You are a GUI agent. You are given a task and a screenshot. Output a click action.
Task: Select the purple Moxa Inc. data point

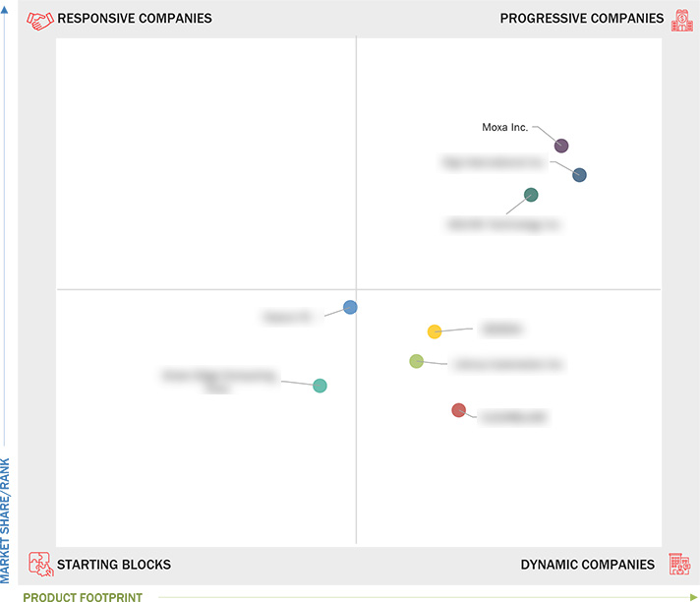point(561,146)
